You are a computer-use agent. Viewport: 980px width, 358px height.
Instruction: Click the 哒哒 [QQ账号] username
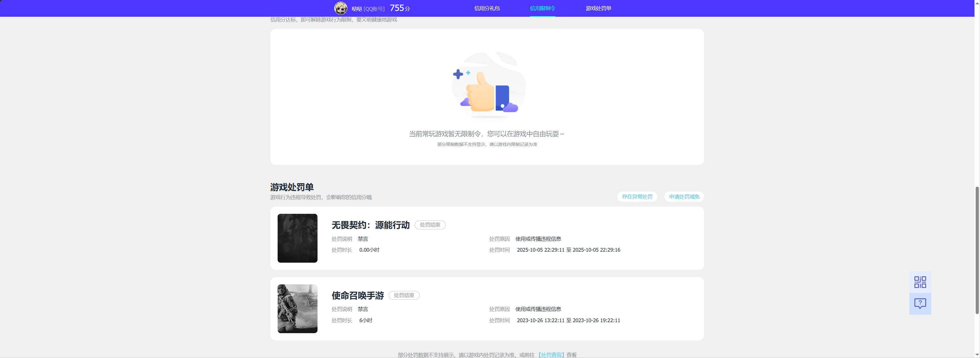tap(368, 9)
